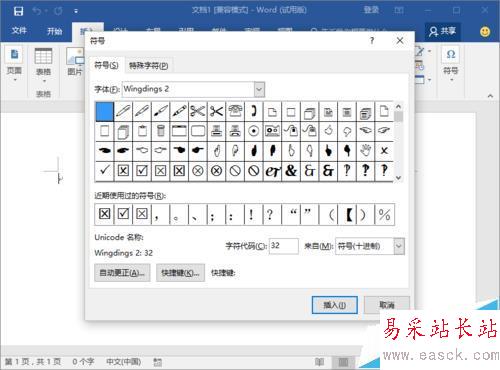Click the 取消 cancel button

[387, 305]
